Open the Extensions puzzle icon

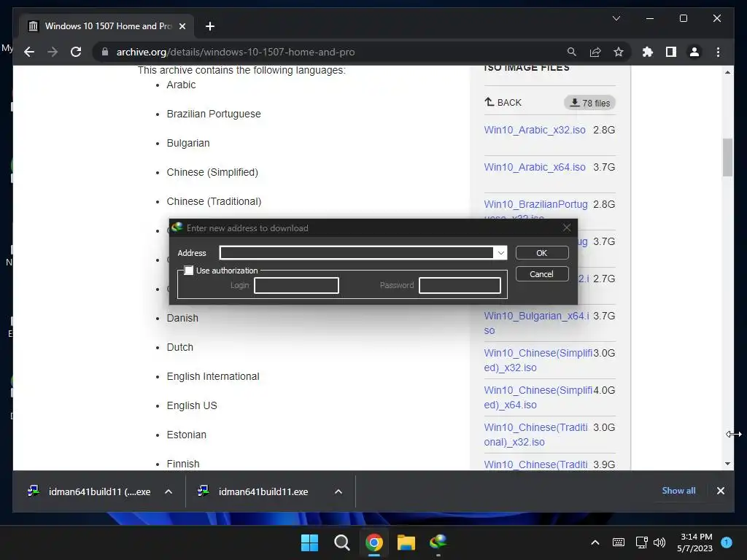(x=648, y=52)
